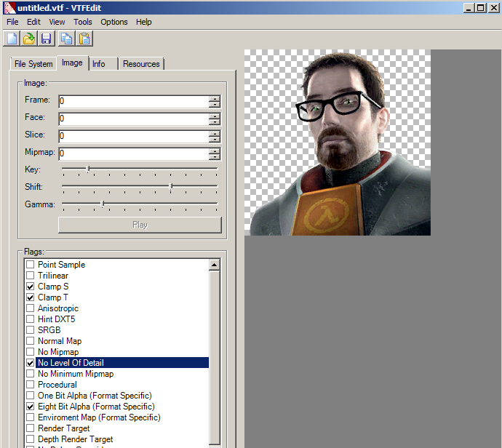Check One Bit Alpha (Format Specific)
Image resolution: width=502 pixels, height=448 pixels.
pos(31,396)
